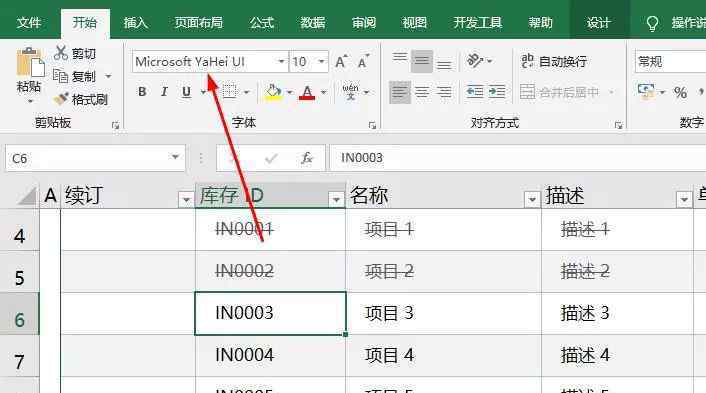Screen dimensions: 706x393
Task: Decrease font size with small A
Action: [x=363, y=61]
